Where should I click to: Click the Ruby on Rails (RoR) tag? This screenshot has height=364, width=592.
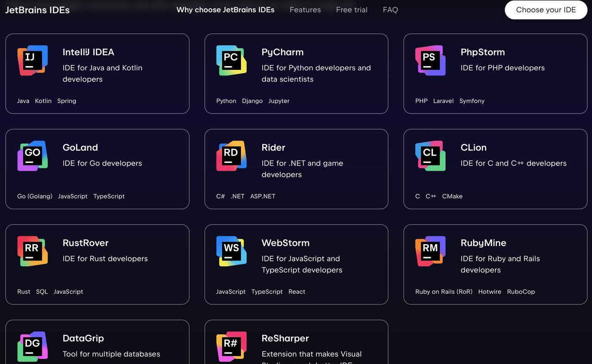(x=444, y=291)
